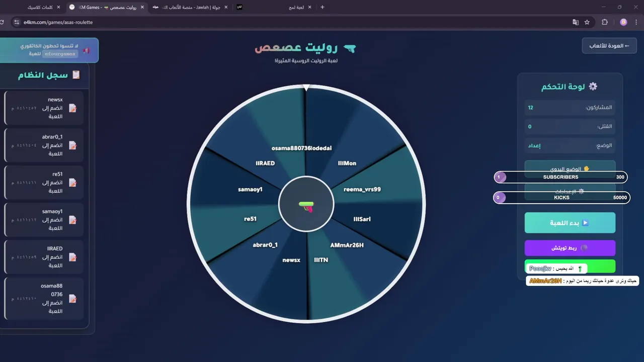Close the Jawlah جولة tab
The image size is (644, 362).
(226, 7)
